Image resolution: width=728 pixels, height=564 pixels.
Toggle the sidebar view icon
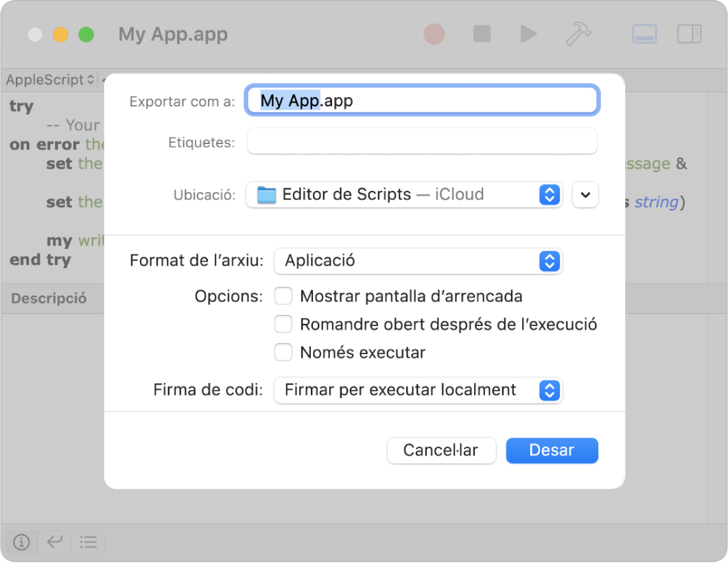point(689,34)
